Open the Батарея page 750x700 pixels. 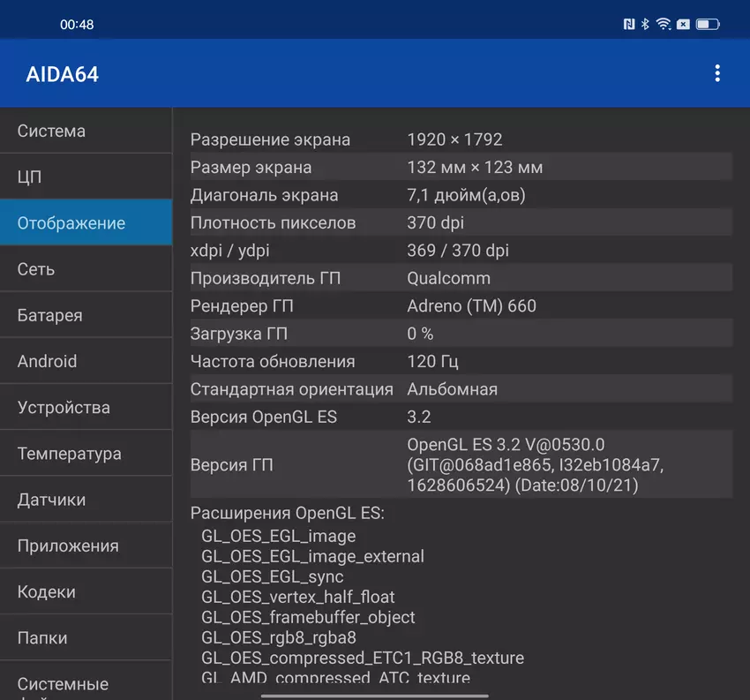86,315
